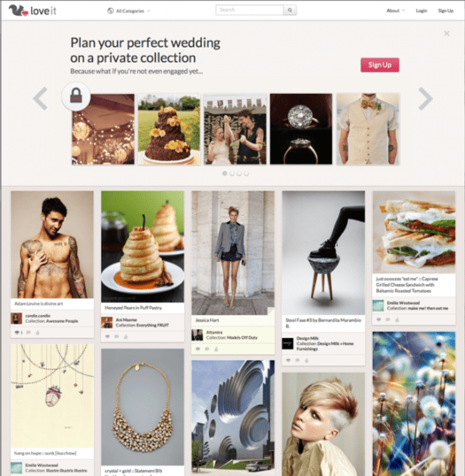The width and height of the screenshot is (465, 476).
Task: Love the Stool Fase #3 pin
Action: click(288, 360)
